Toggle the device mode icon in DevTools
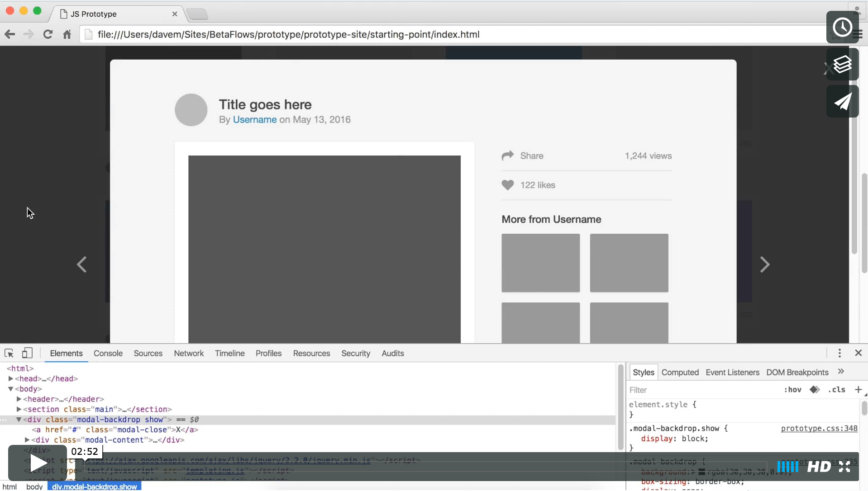The width and height of the screenshot is (868, 491). 27,353
